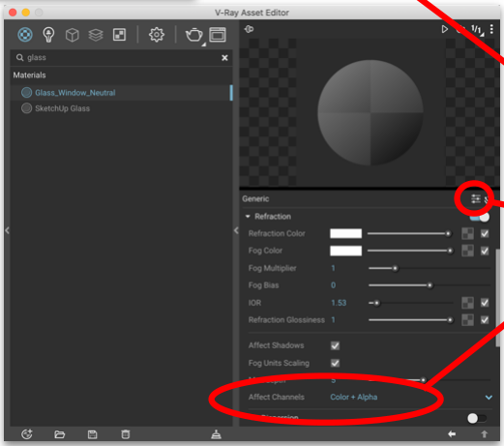Collapse the properties panel middle arrow

tap(236, 230)
